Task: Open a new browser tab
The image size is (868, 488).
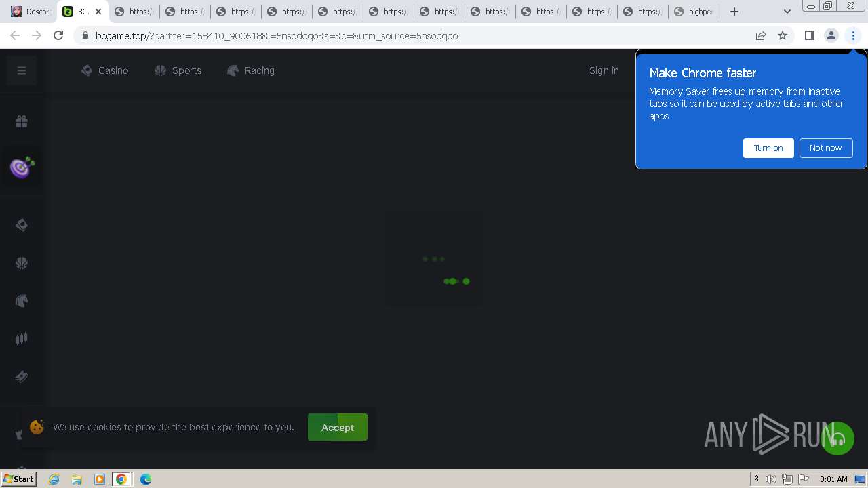Action: pyautogui.click(x=734, y=12)
